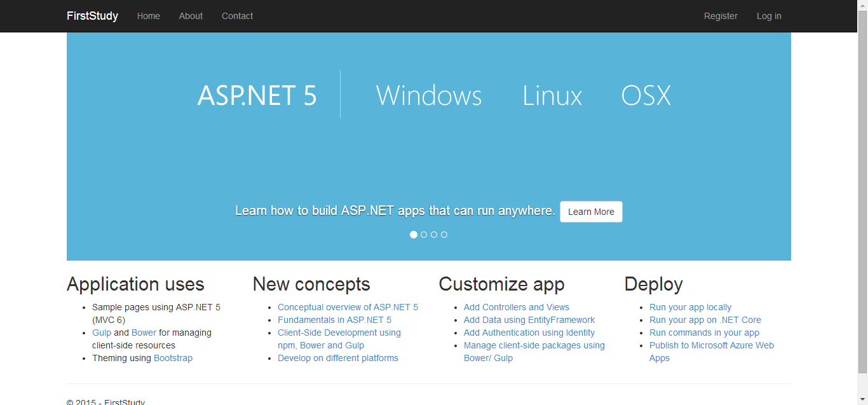Open Run commands in your app link
Viewport: 868px width, 405px height.
pos(704,333)
